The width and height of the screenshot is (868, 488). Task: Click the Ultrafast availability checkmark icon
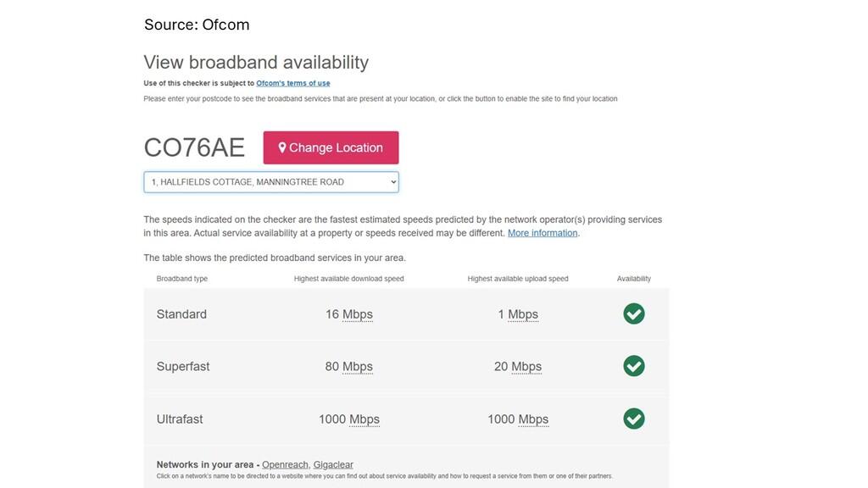tap(634, 419)
